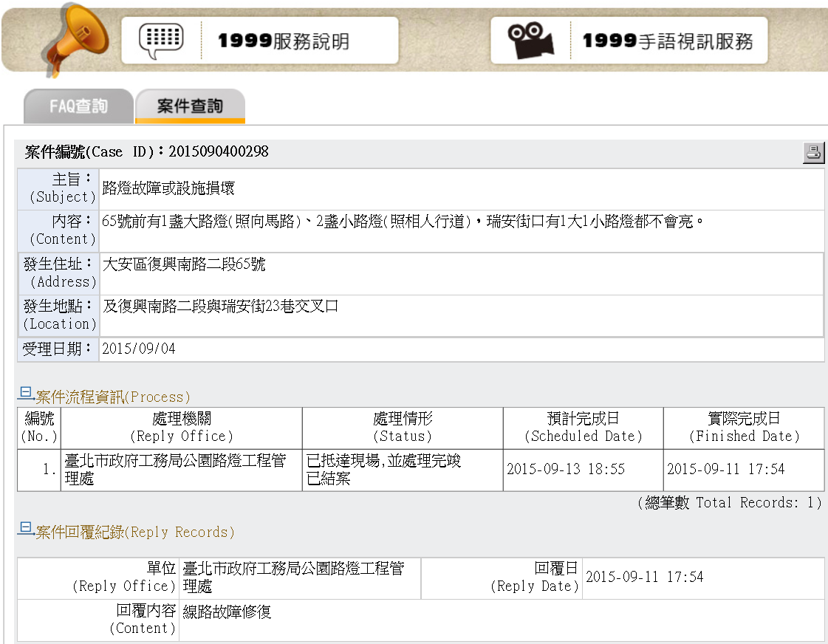This screenshot has height=644, width=828.
Task: Click the location text 及復興南路二段與瑞安街23巷交叉口
Action: point(220,306)
